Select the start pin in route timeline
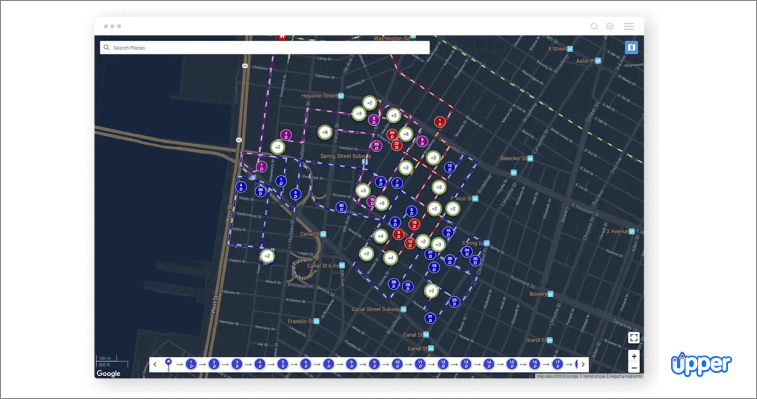Image resolution: width=757 pixels, height=399 pixels. tap(168, 363)
